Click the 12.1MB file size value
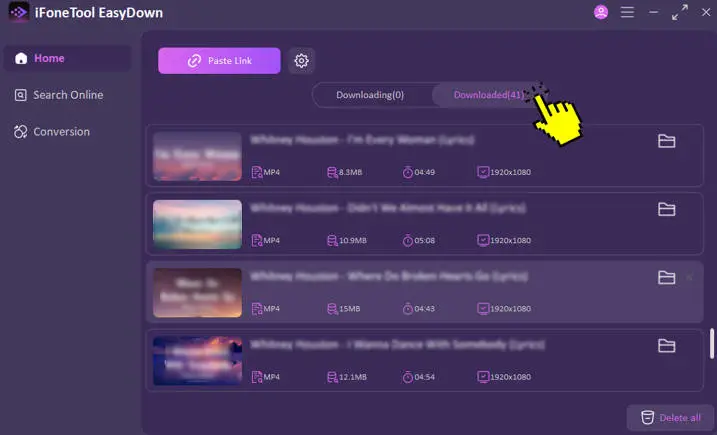Screen dimensions: 717x435 coord(353,377)
